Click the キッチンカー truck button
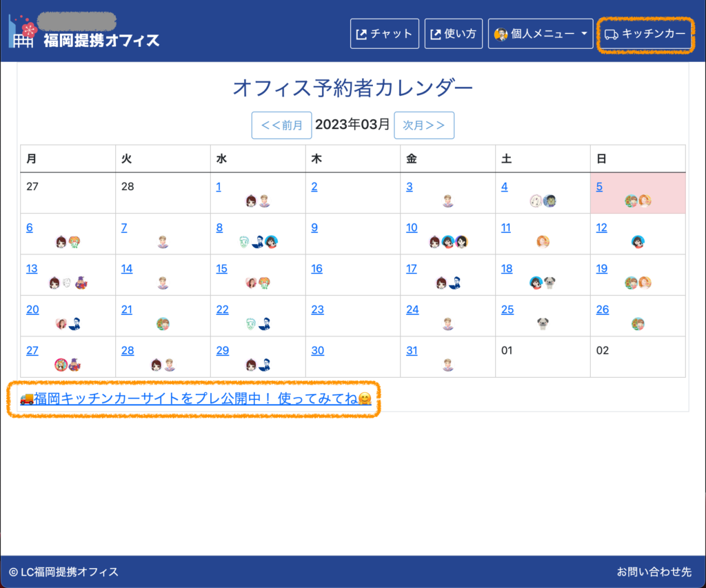This screenshot has width=706, height=588. point(645,34)
